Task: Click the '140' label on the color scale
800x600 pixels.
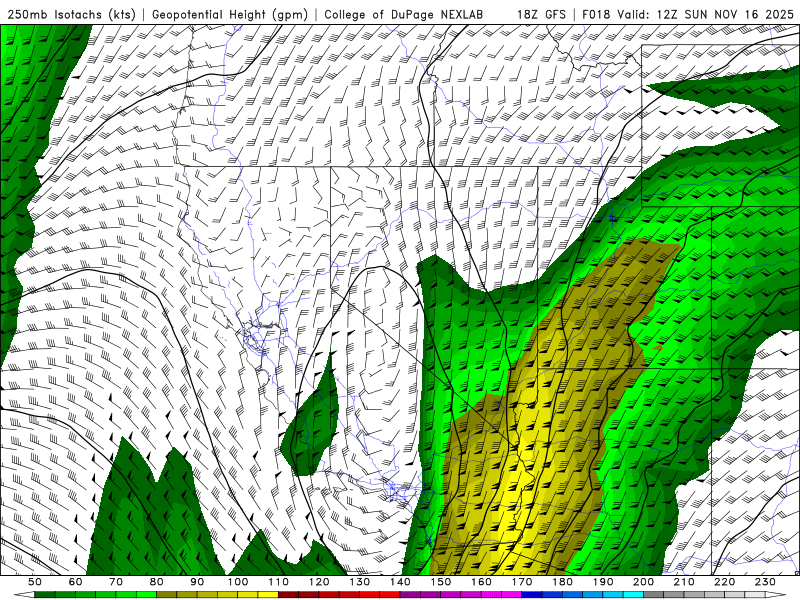Action: tap(400, 582)
